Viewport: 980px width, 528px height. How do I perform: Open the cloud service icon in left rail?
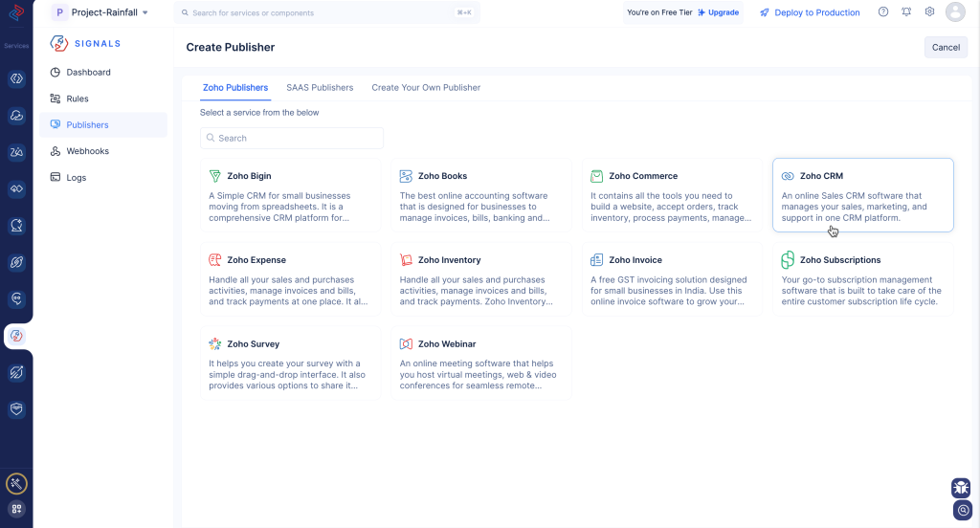[x=16, y=116]
